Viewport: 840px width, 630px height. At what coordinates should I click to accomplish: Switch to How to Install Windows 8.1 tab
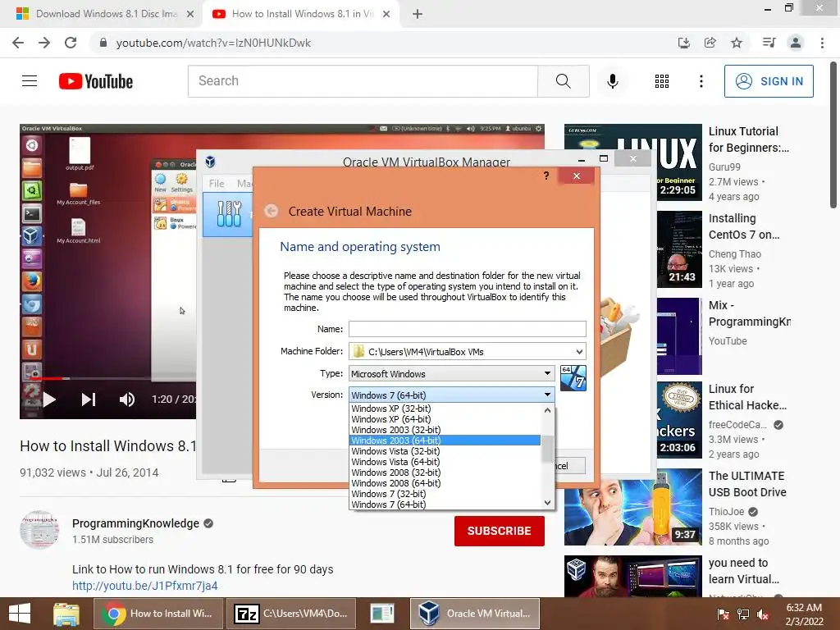(302, 14)
